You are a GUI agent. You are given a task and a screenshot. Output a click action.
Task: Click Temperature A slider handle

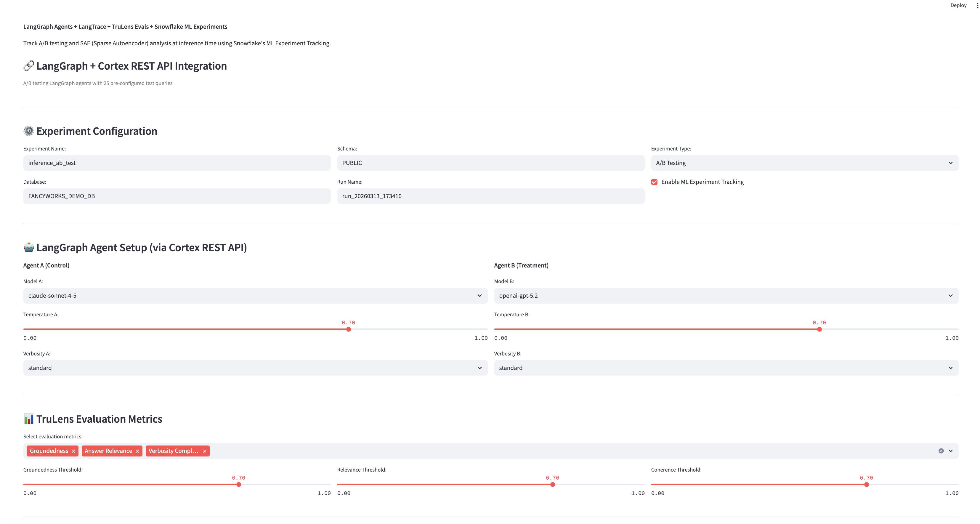tap(349, 329)
